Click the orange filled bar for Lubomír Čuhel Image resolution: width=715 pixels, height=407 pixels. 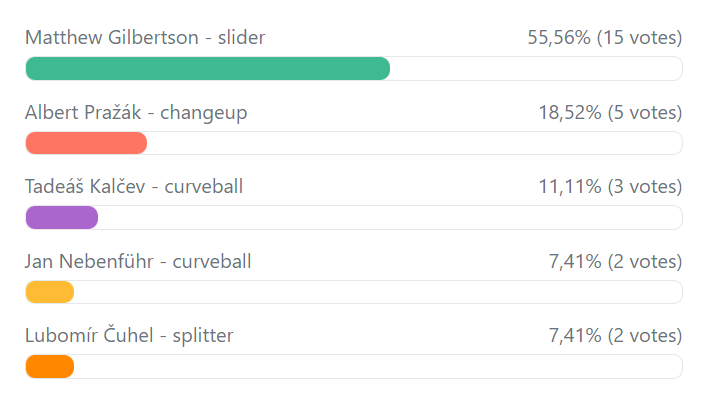50,366
